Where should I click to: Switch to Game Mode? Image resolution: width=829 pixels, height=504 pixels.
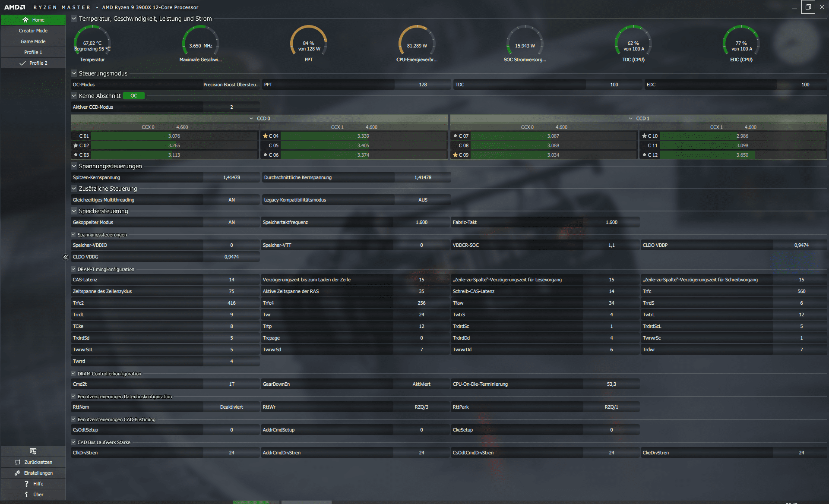pos(33,41)
